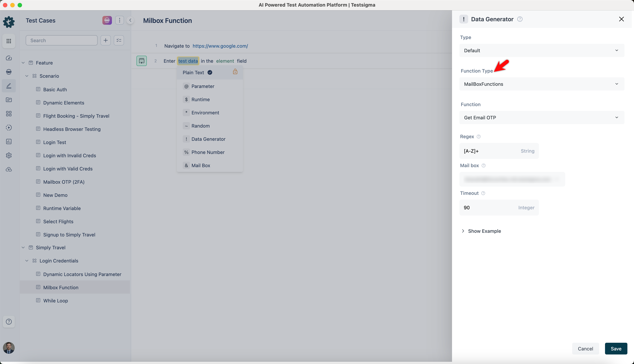Open the dashboard gauge icon
Screen dimensions: 634x364
pos(9,58)
